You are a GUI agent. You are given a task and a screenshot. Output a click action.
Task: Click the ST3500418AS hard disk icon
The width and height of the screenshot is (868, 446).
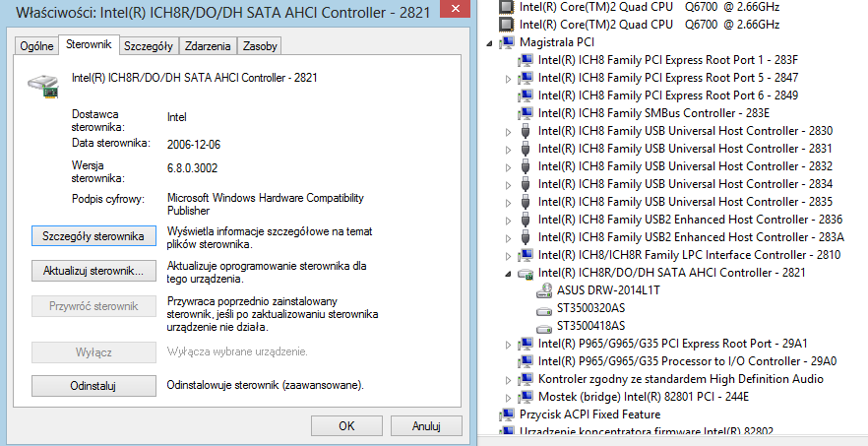point(545,327)
